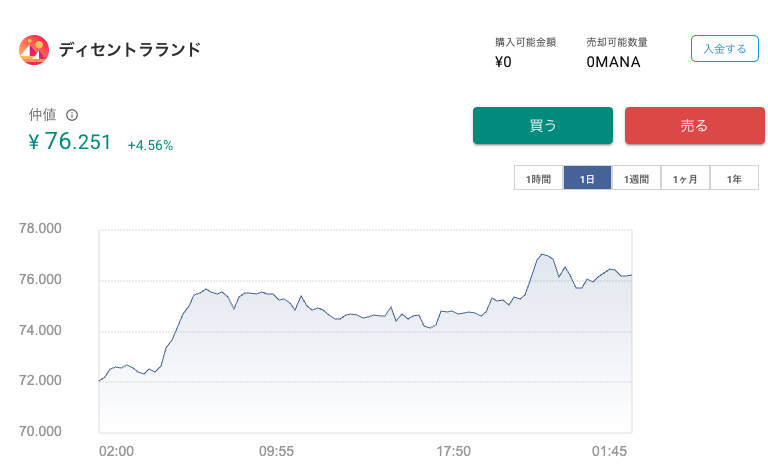Show the 1ヶ月 chart range
The image size is (768, 471).
pos(685,178)
